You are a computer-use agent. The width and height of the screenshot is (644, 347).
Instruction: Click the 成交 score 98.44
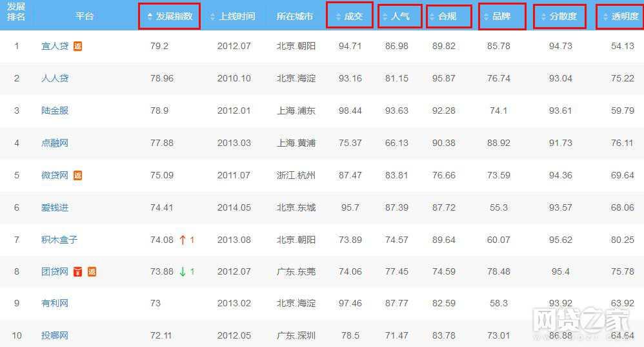tap(350, 110)
